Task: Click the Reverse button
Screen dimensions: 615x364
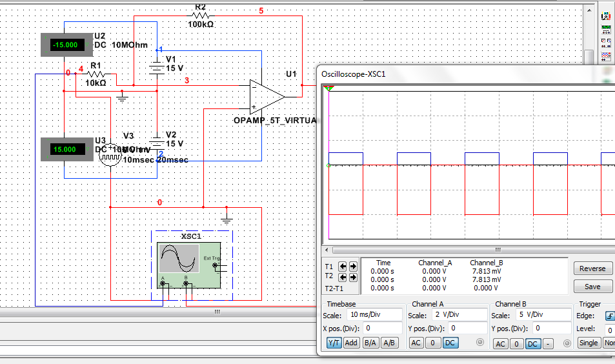Action: [x=592, y=268]
